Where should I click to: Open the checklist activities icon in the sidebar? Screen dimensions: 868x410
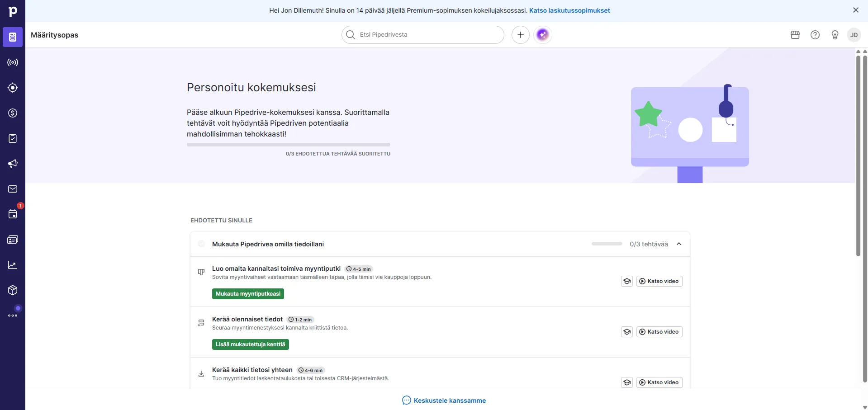pyautogui.click(x=12, y=138)
